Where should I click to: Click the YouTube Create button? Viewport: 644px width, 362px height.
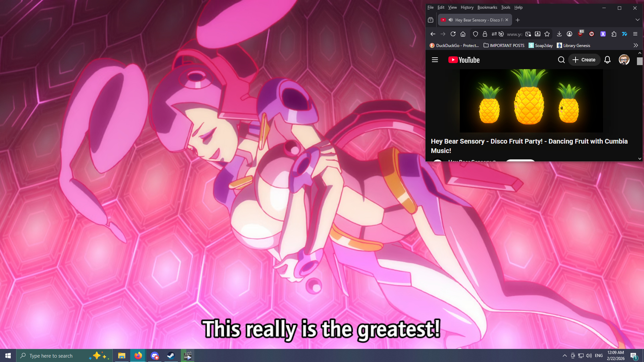584,60
